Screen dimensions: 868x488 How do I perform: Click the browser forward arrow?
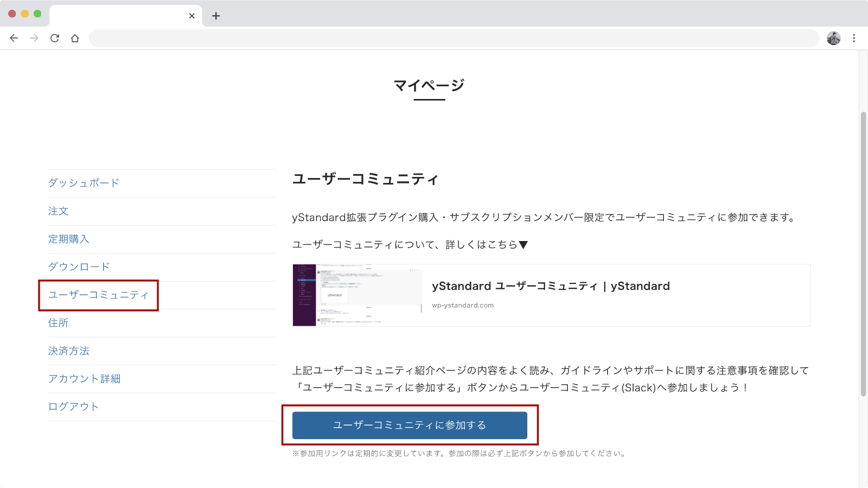(34, 38)
